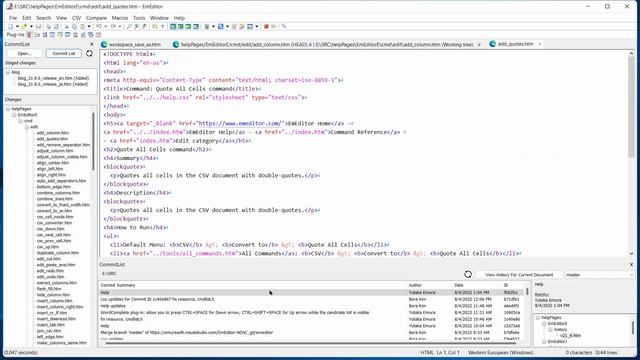Click the Edge icon on workspace_save_as.htm tab
640x360 pixels.
click(x=104, y=44)
